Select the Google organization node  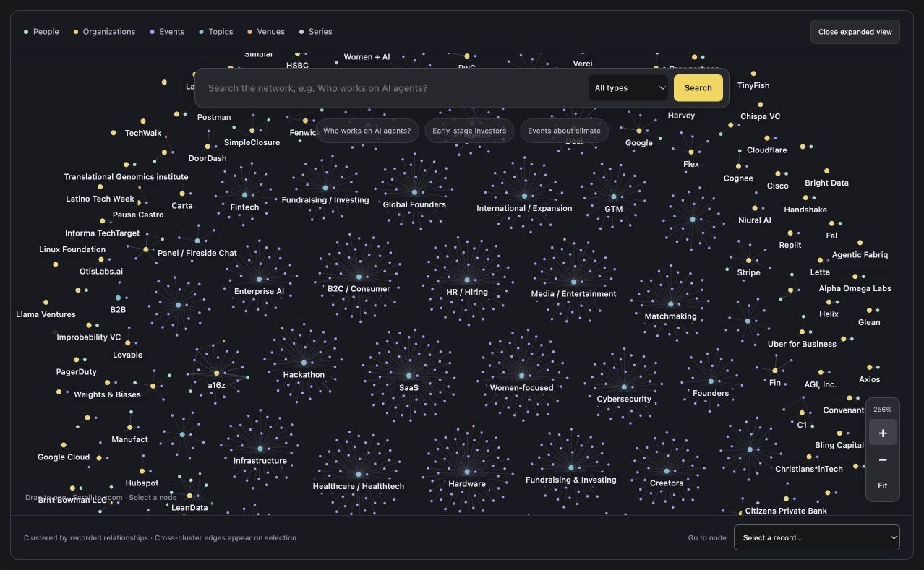(x=638, y=131)
